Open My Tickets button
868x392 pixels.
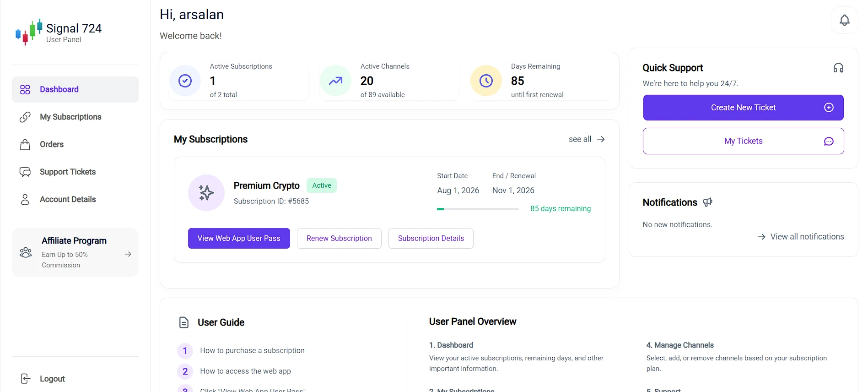click(743, 141)
